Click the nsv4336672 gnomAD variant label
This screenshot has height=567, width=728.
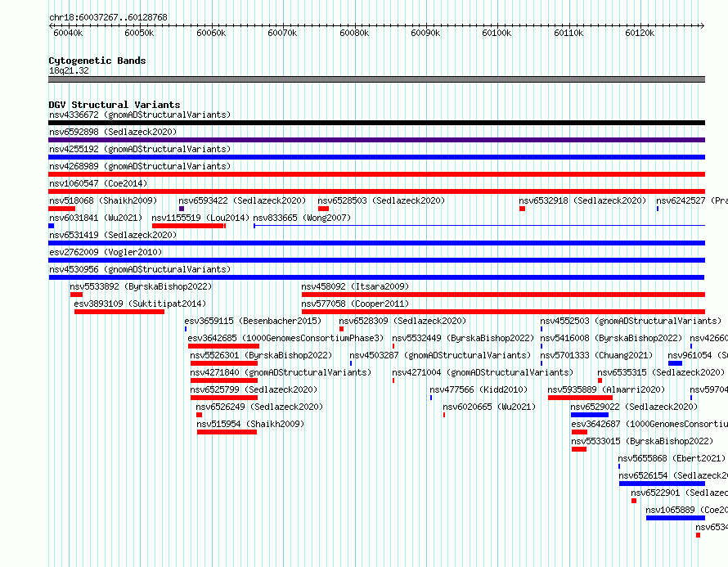140,115
